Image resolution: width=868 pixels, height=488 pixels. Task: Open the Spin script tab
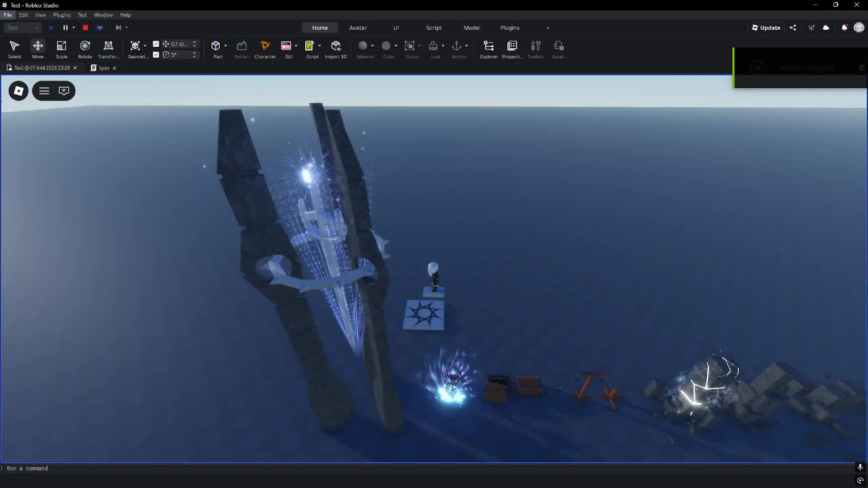coord(104,68)
